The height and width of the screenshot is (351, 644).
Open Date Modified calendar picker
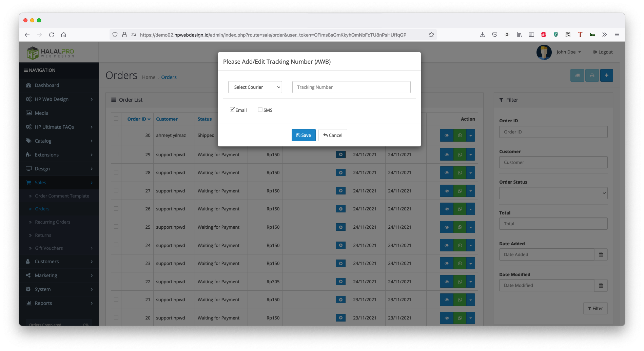click(601, 285)
